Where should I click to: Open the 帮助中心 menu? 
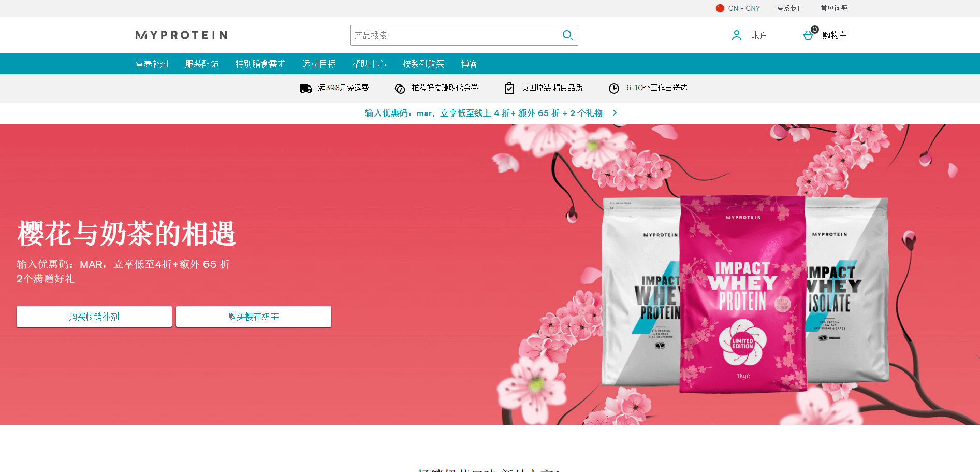369,64
